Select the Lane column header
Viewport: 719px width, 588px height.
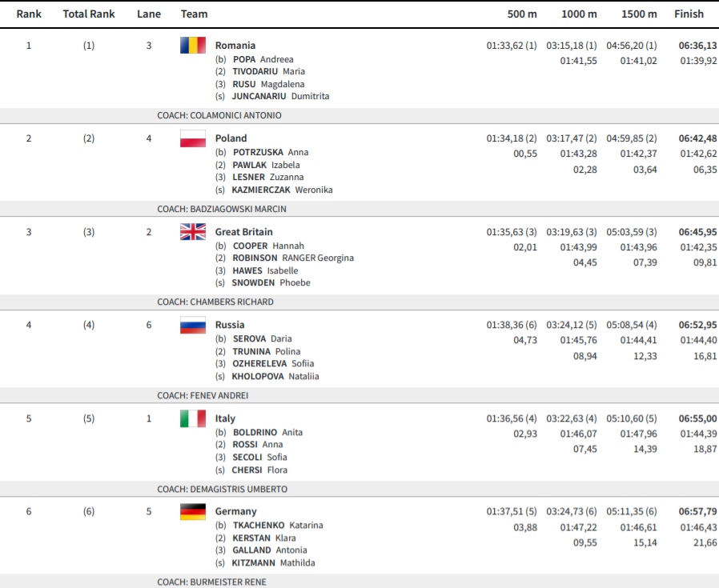pos(149,14)
